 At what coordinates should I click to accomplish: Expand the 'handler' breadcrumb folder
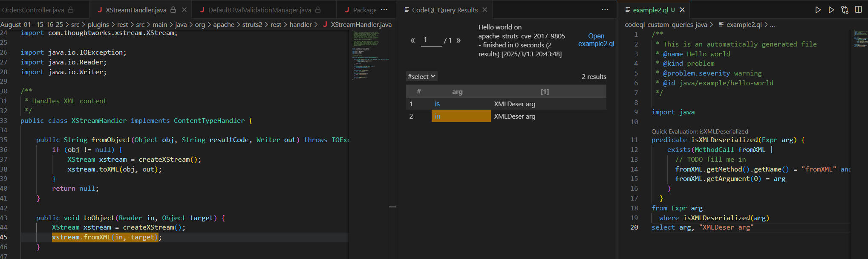[300, 25]
